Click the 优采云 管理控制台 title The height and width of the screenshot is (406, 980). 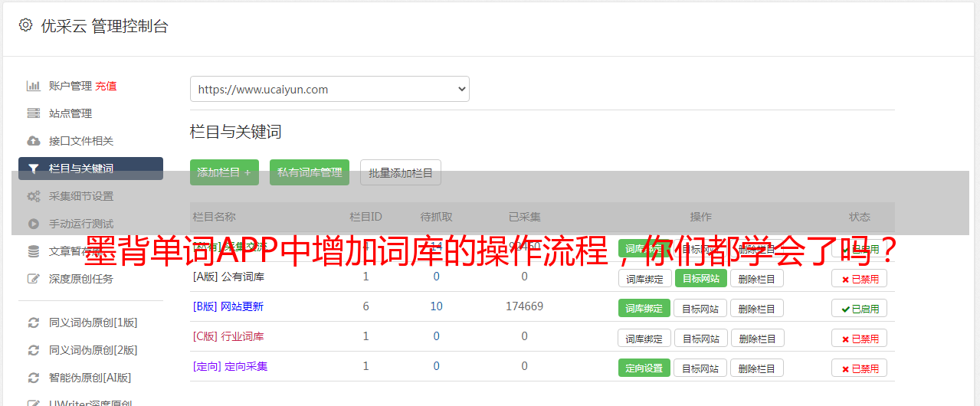pyautogui.click(x=104, y=26)
